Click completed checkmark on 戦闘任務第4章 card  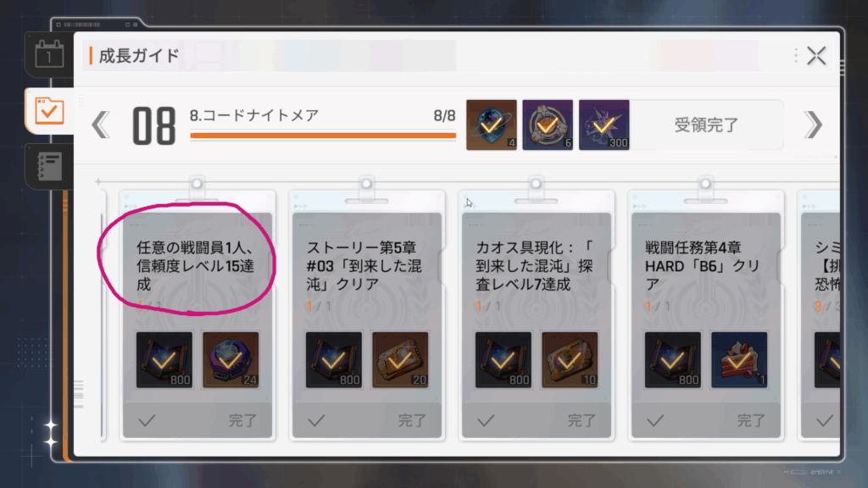(655, 420)
